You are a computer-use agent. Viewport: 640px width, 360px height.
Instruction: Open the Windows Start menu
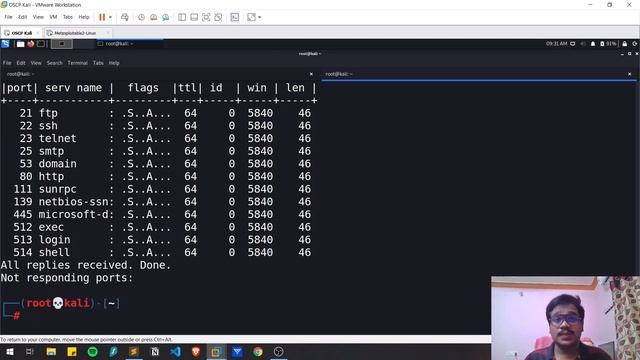tap(9, 351)
